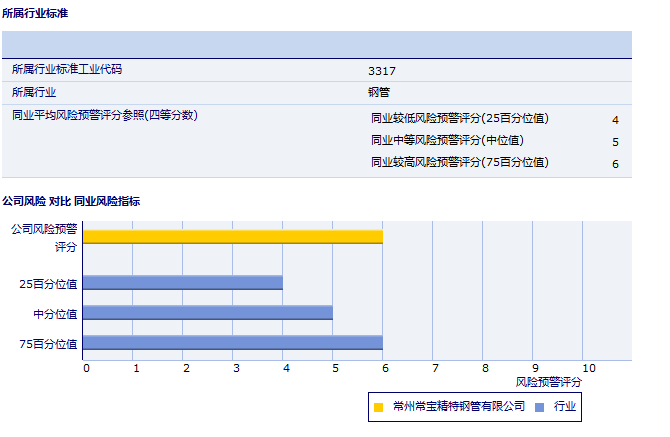Select the yellow 公司风险预警评分 bar
Image resolution: width=670 pixels, height=437 pixels.
pyautogui.click(x=232, y=237)
